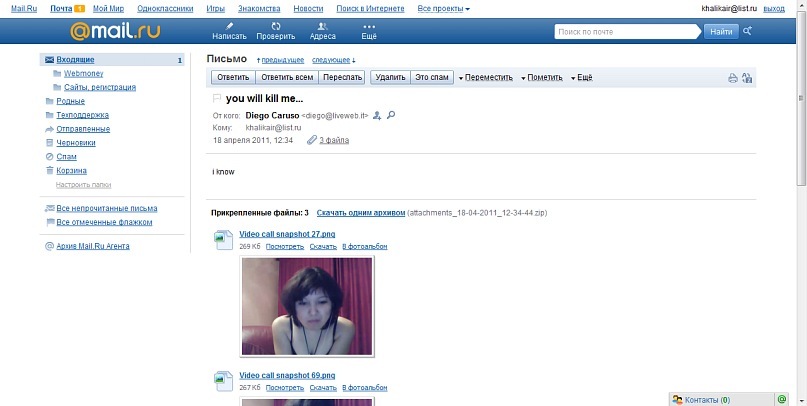807x406 pixels.
Task: Open the Родные folder
Action: click(x=71, y=101)
